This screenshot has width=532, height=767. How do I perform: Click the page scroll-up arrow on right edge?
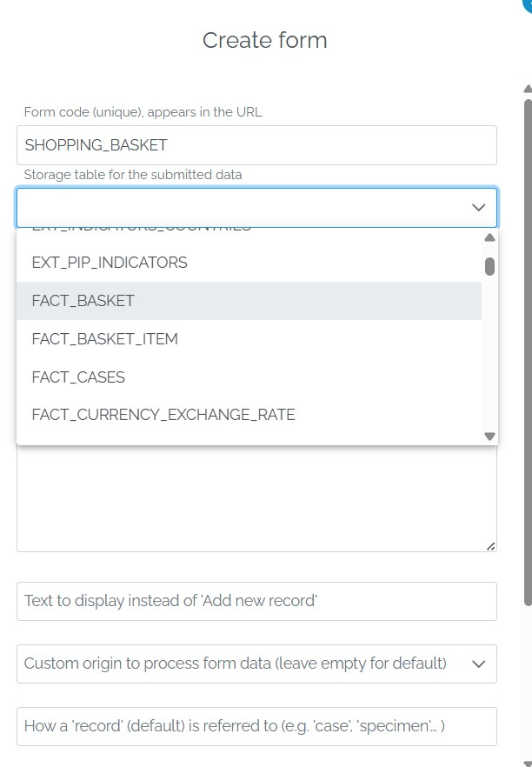click(525, 88)
